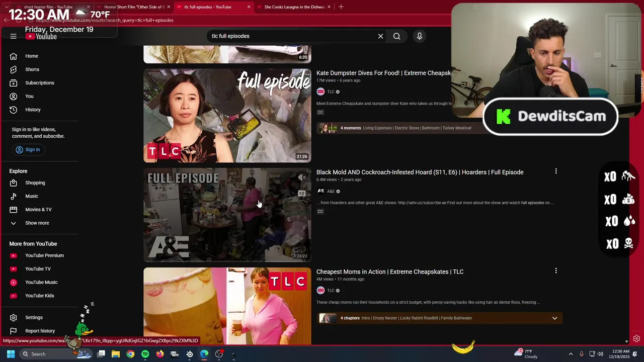Go to the YouTube logo homepage
Image resolution: width=644 pixels, height=362 pixels.
42,37
